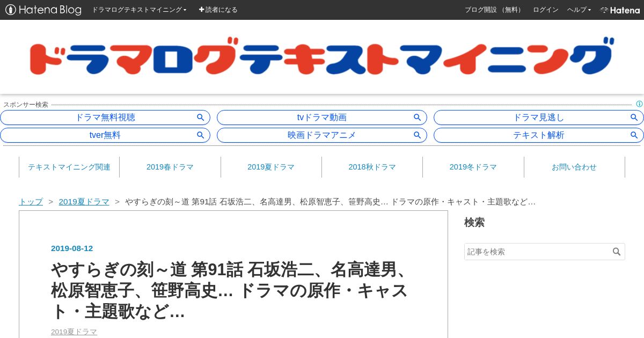
Task: Select 映画ドラマアニメ sponsored search
Action: tap(322, 135)
